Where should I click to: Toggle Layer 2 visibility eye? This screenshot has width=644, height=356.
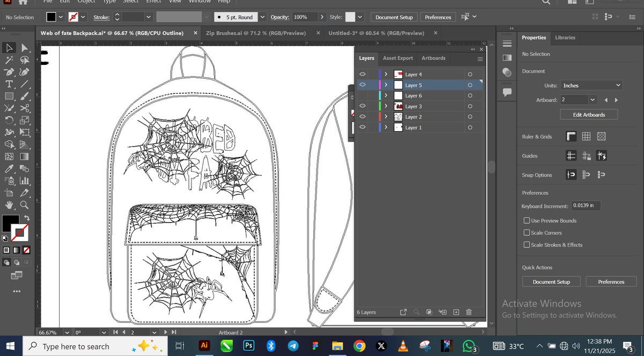(x=362, y=117)
